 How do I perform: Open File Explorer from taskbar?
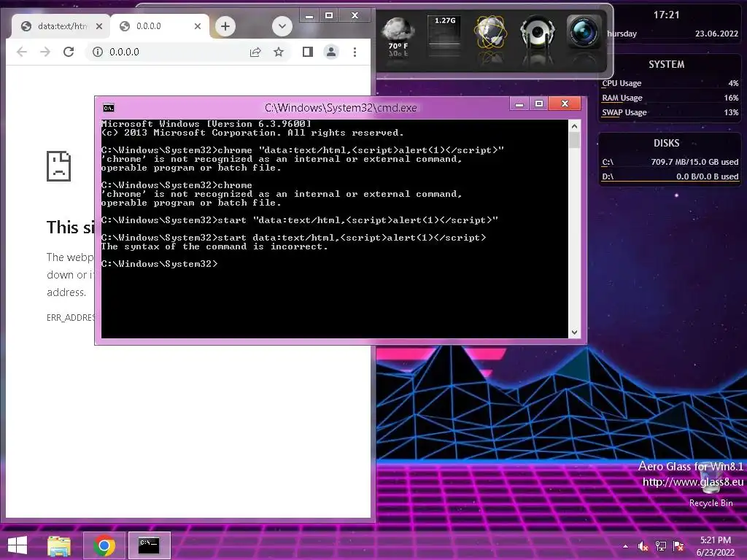(x=59, y=545)
